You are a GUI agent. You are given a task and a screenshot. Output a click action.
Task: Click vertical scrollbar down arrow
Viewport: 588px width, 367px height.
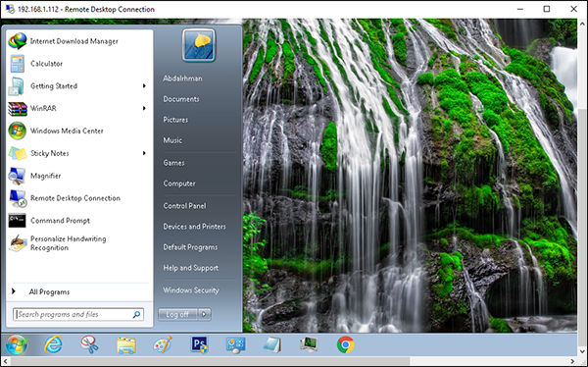coord(582,352)
